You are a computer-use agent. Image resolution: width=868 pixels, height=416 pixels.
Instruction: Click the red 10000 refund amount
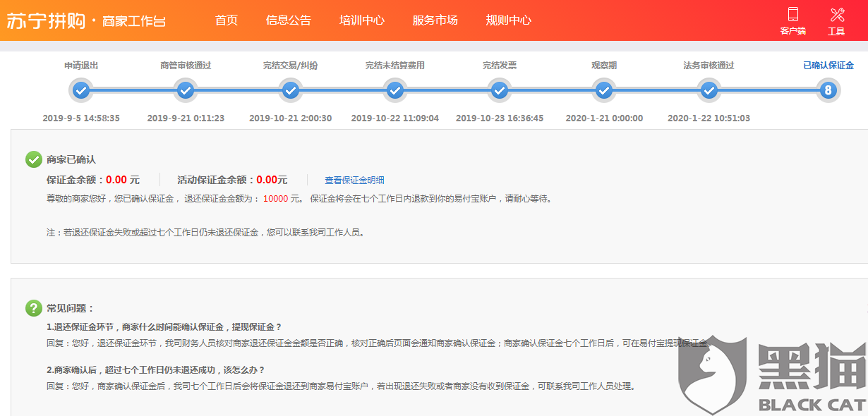276,199
